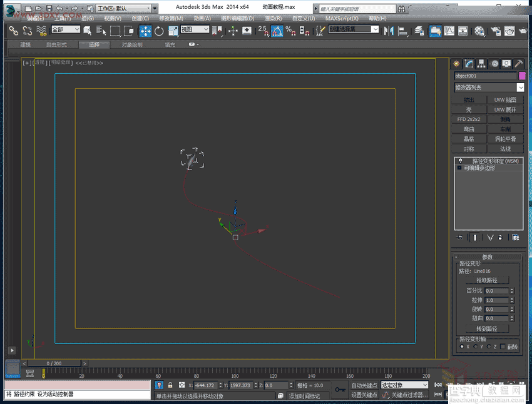This screenshot has height=404, width=532.
Task: Expand the 可编辑多边形 stack entry
Action: [x=459, y=168]
